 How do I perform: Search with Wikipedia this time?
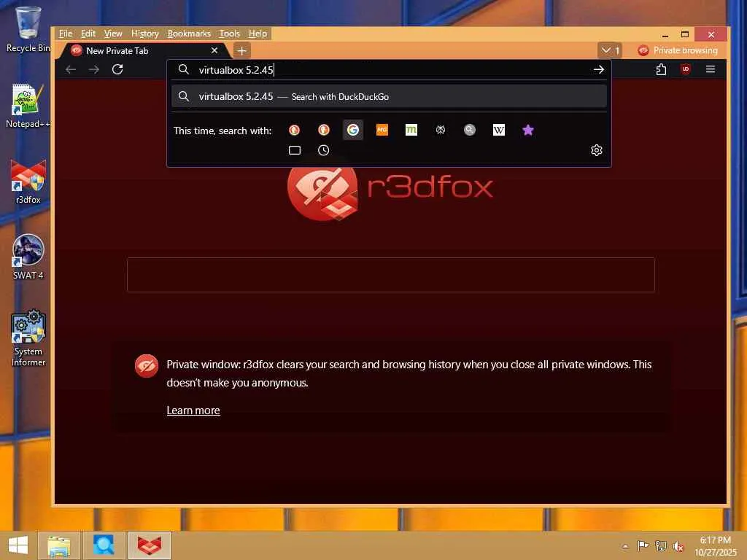[x=499, y=130]
